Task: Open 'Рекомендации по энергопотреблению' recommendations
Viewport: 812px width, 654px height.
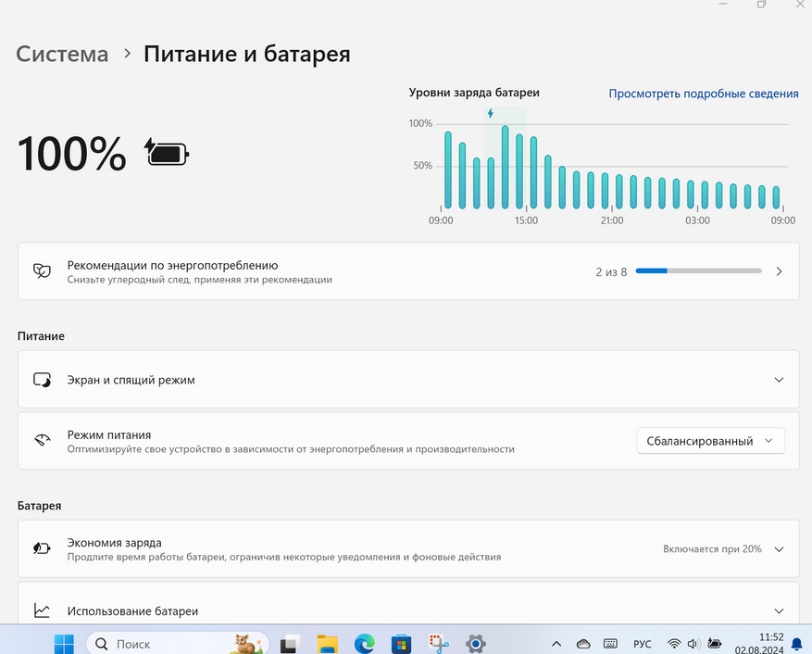Action: [407, 271]
